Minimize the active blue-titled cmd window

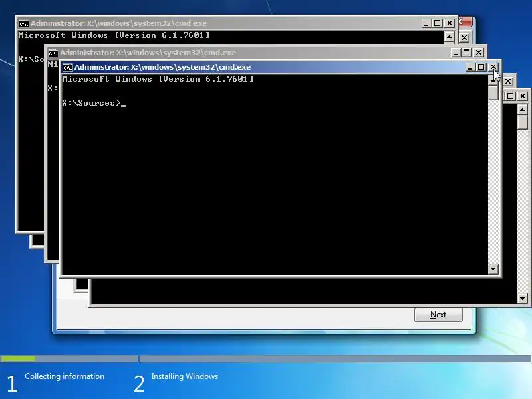point(470,67)
